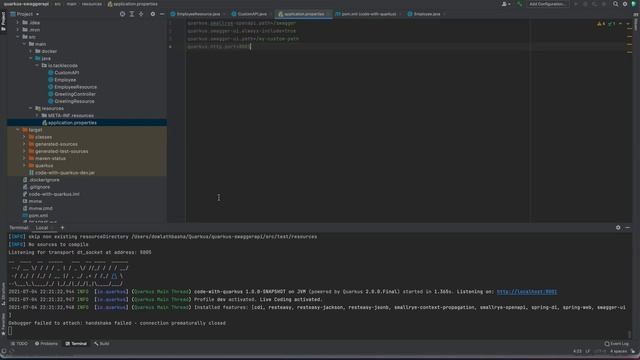640x360 pixels.
Task: Expand the docker folder
Action: [x=31, y=51]
